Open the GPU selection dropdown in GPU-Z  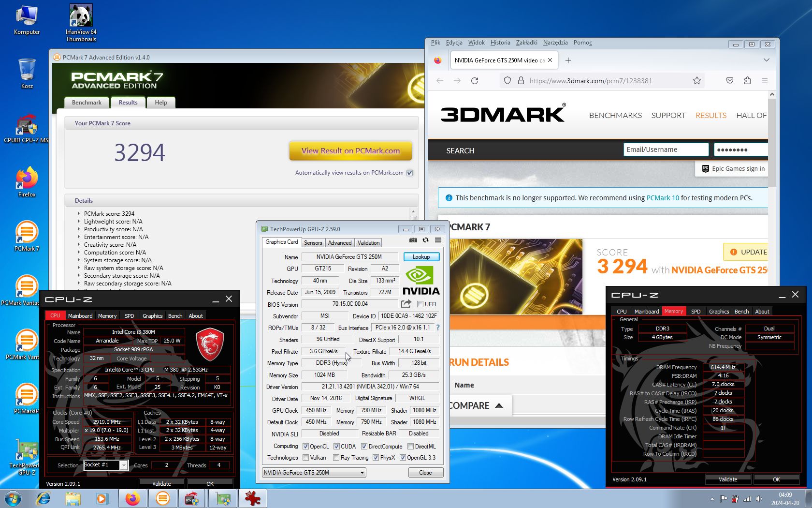[x=314, y=473]
